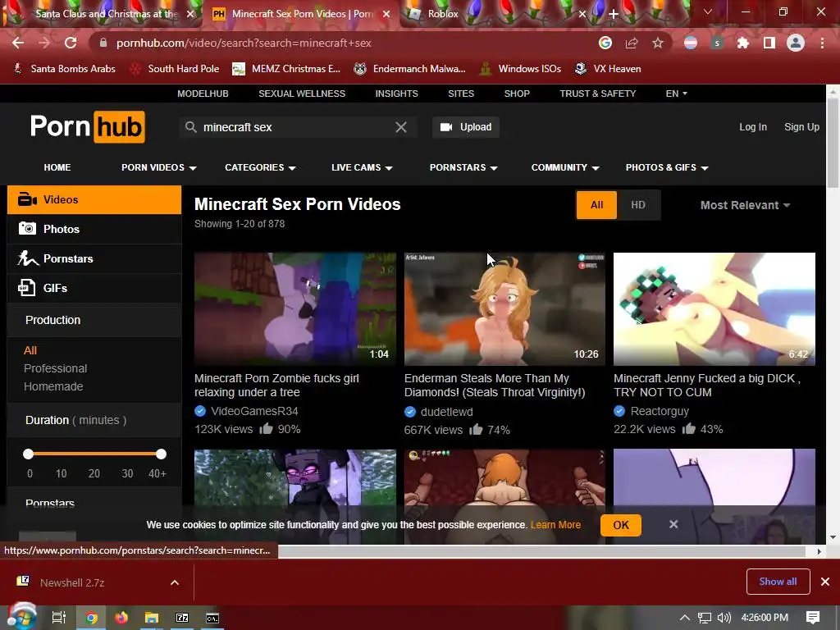Click the Sign Up link

pos(801,127)
